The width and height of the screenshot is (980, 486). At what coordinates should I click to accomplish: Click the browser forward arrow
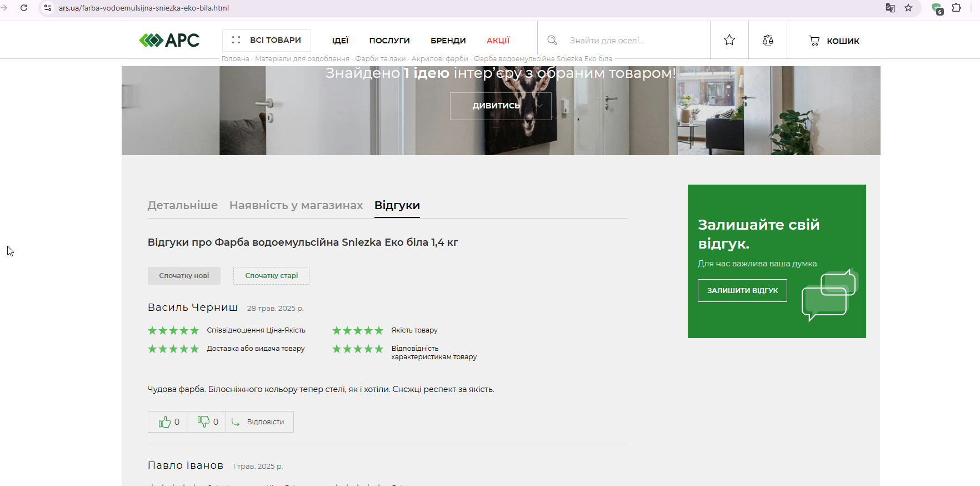(x=4, y=8)
